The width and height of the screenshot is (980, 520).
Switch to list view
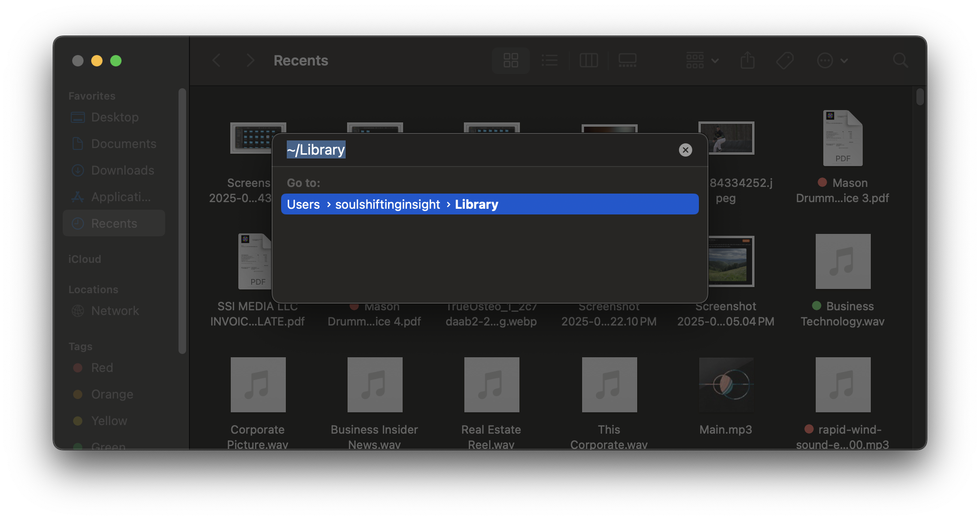point(550,61)
